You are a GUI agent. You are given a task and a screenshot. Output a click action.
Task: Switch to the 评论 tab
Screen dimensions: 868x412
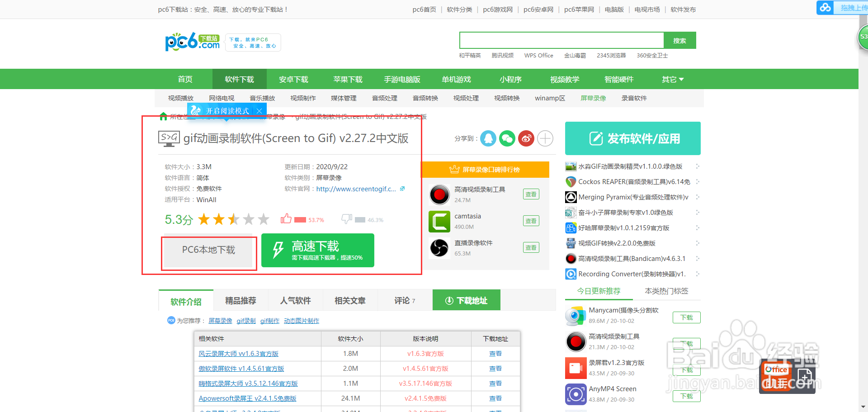(x=405, y=301)
